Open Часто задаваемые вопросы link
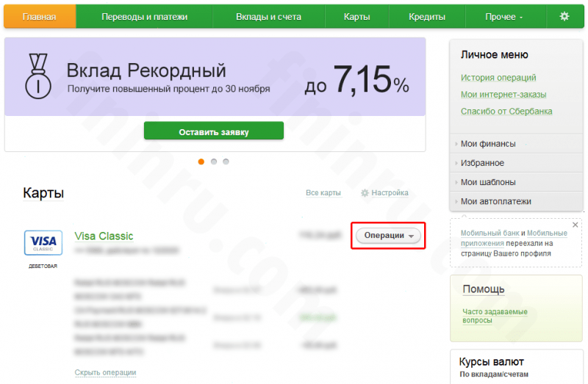 click(495, 316)
